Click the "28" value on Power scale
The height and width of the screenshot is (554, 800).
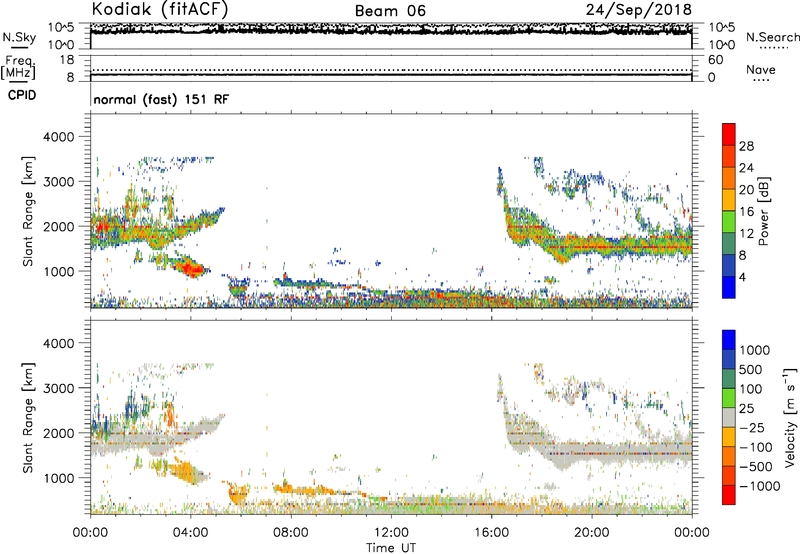click(746, 146)
